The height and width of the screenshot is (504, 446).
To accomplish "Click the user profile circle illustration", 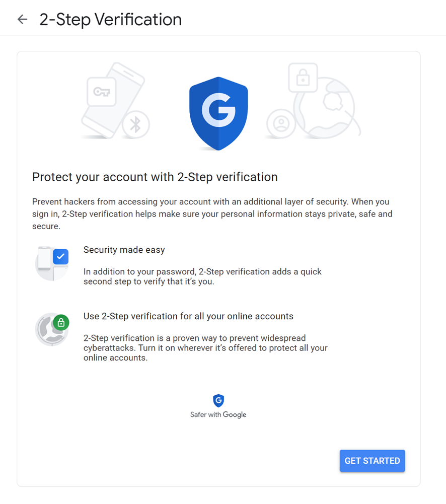I will (x=280, y=124).
